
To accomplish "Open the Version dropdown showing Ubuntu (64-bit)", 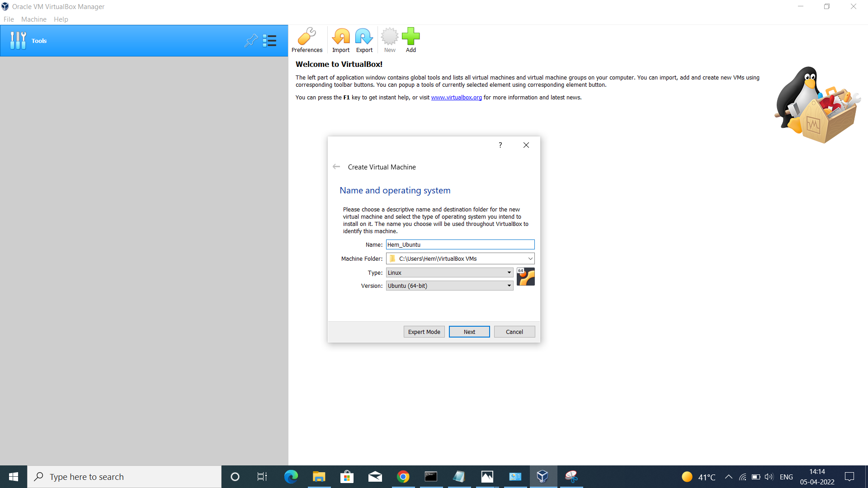I will click(449, 286).
